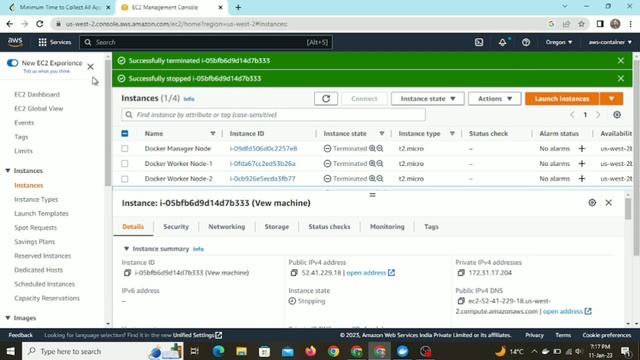Copy the Instance ID in the summary
This screenshot has width=640, height=360.
(127, 273)
